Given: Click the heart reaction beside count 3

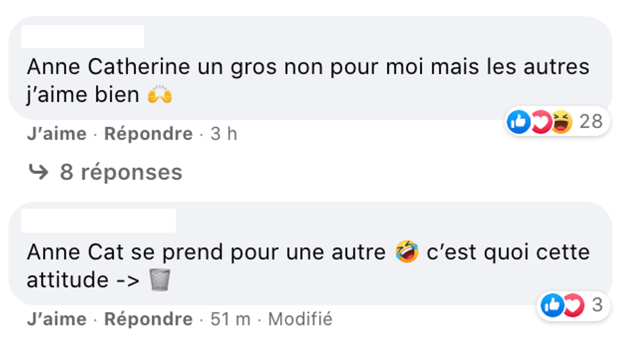Looking at the screenshot, I should pyautogui.click(x=572, y=305).
